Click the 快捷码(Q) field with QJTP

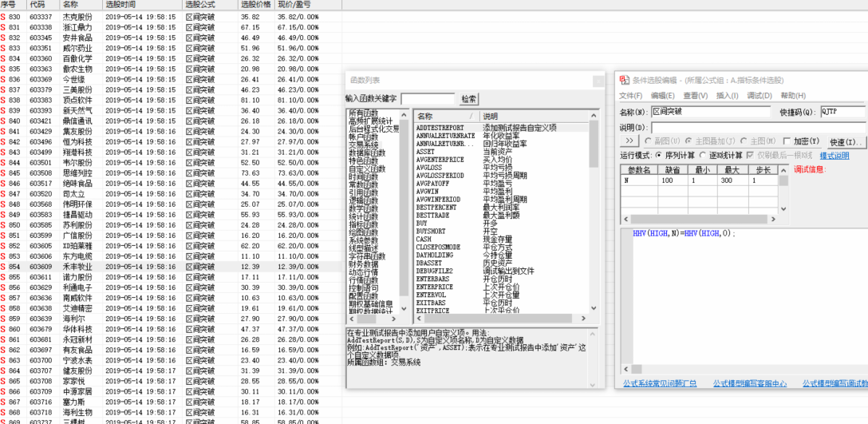842,112
